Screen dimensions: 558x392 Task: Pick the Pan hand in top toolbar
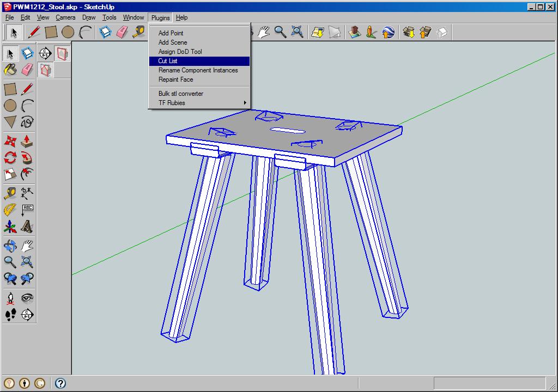tap(263, 32)
